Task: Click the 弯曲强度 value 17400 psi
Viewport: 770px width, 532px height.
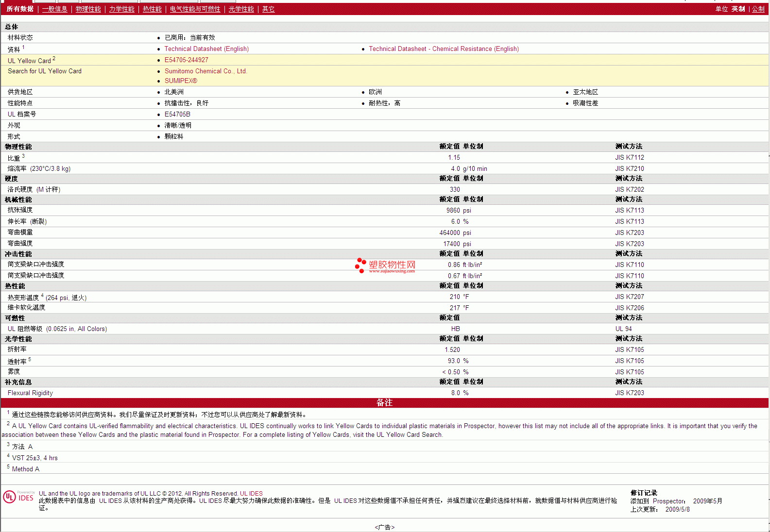Action: (457, 244)
